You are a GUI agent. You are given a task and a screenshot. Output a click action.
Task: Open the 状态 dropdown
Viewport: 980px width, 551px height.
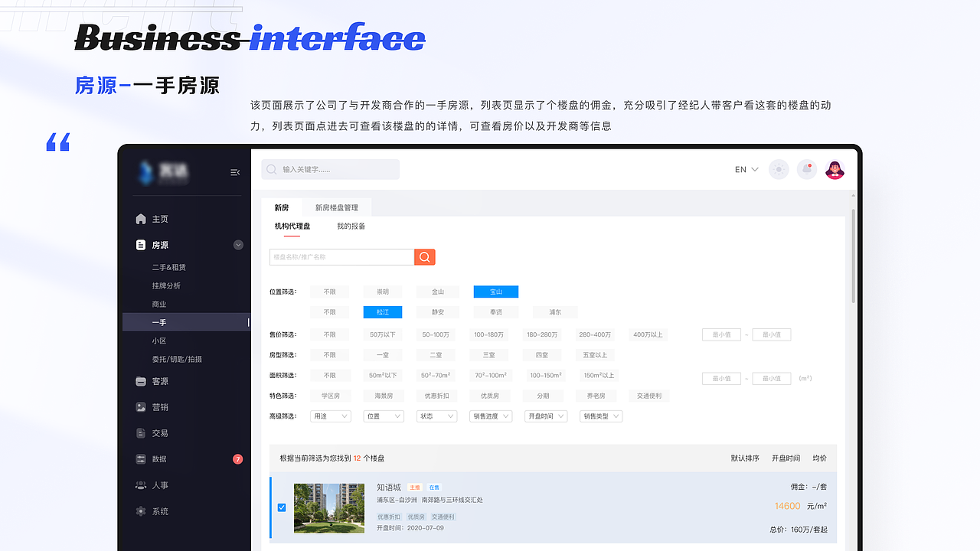tap(436, 416)
